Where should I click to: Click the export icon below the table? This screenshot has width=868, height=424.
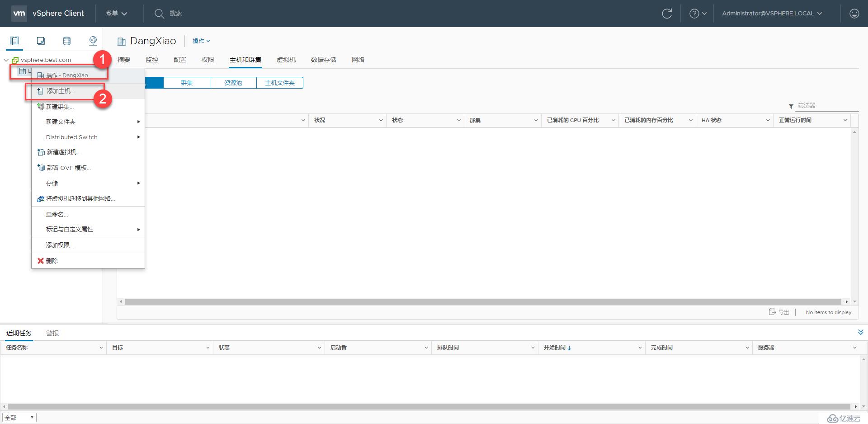(772, 311)
